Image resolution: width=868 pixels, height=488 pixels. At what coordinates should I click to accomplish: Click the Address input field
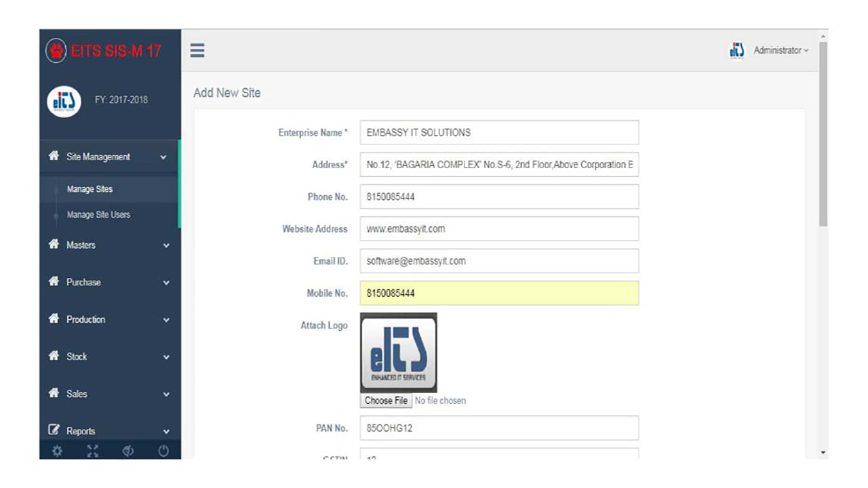pyautogui.click(x=499, y=165)
